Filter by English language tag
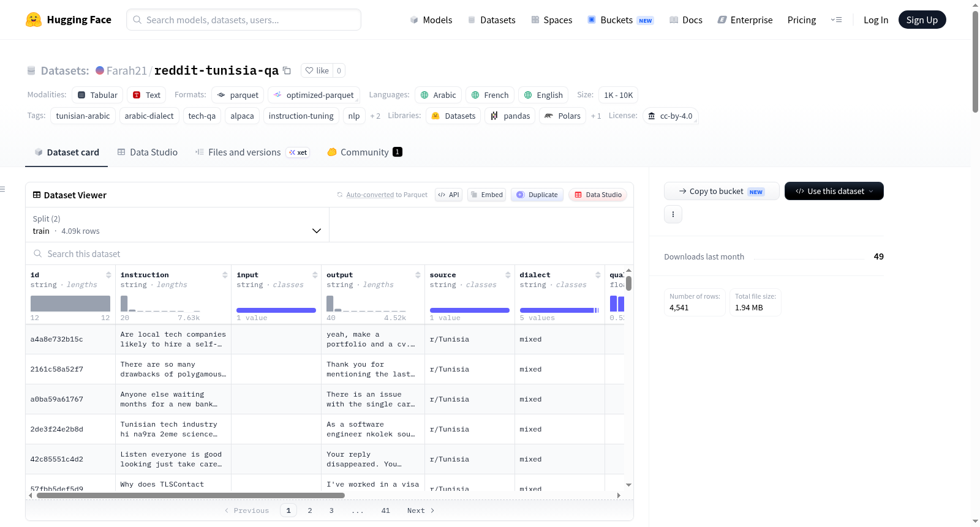980x527 pixels. click(543, 95)
